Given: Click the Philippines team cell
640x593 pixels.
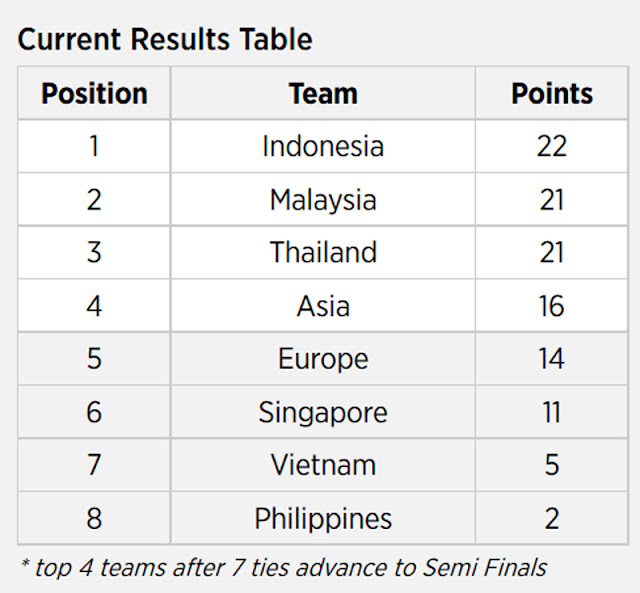Looking at the screenshot, I should pos(323,518).
